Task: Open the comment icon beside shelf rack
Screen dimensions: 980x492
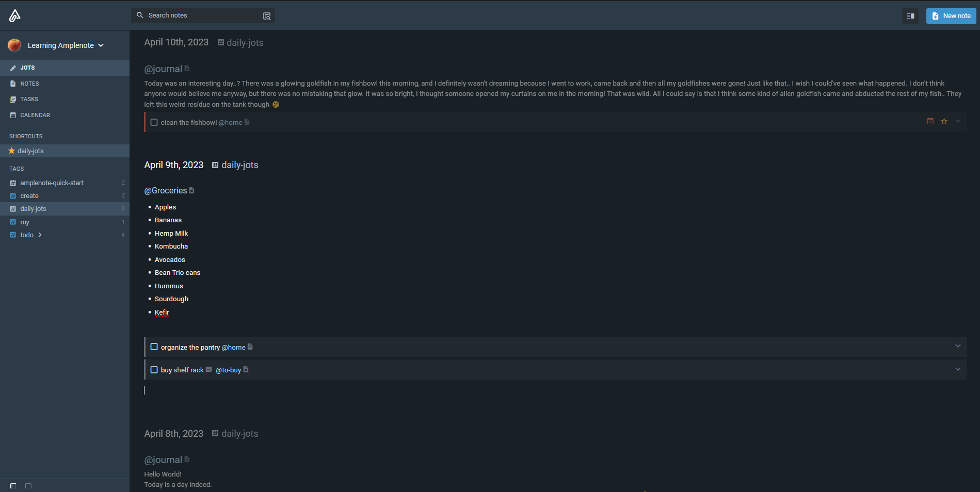Action: point(209,370)
